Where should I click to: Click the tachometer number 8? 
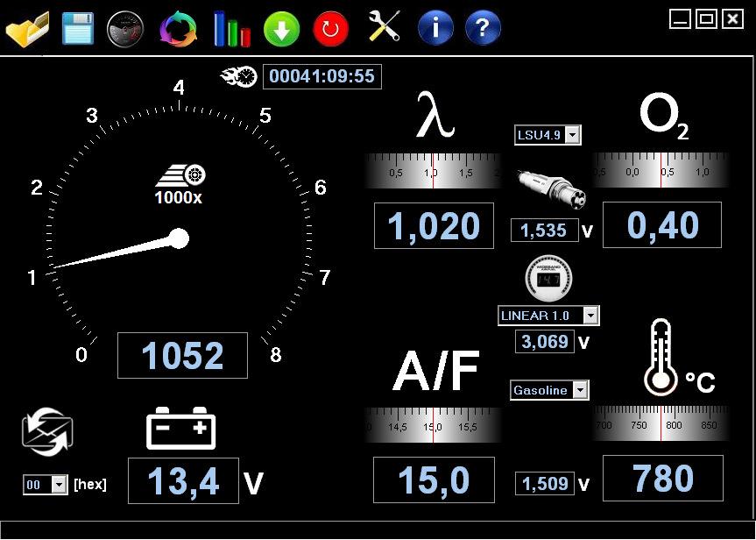point(275,355)
